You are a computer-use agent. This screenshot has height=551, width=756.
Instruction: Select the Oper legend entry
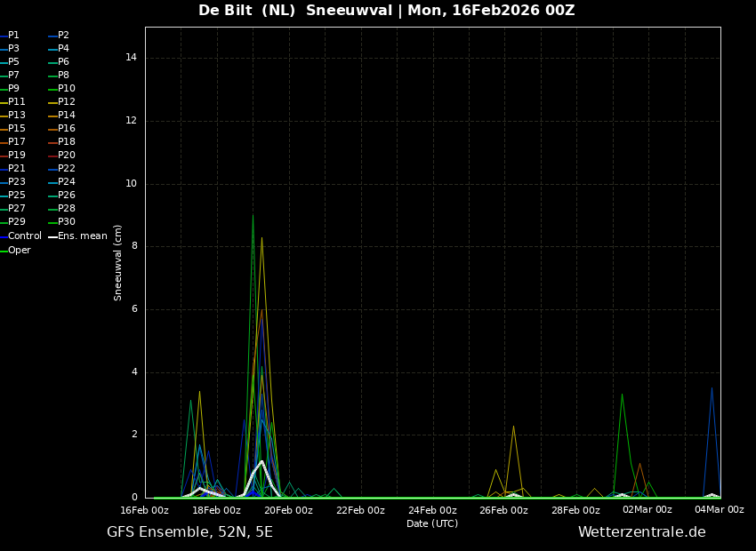pos(20,251)
